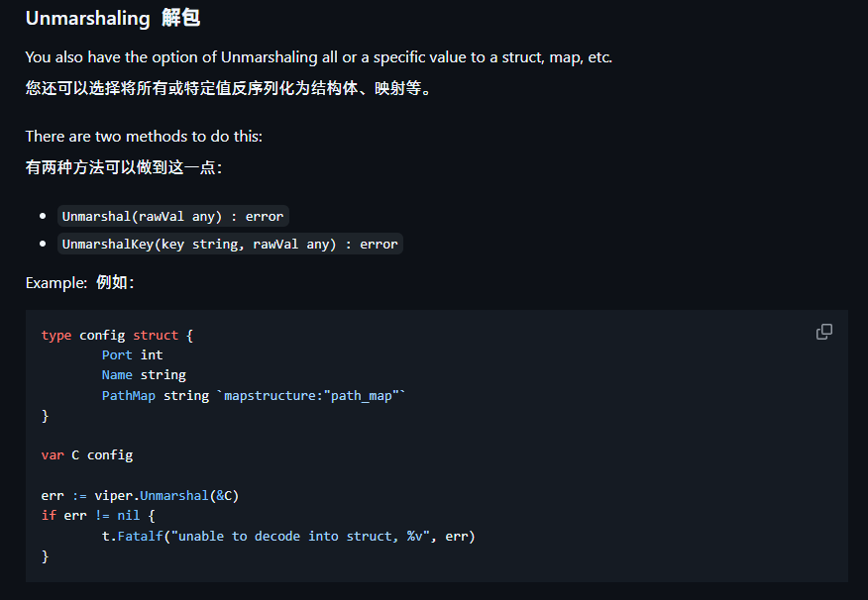Viewport: 868px width, 600px height.
Task: Click the viper.Unmarshal(&C) code line
Action: pyautogui.click(x=141, y=495)
